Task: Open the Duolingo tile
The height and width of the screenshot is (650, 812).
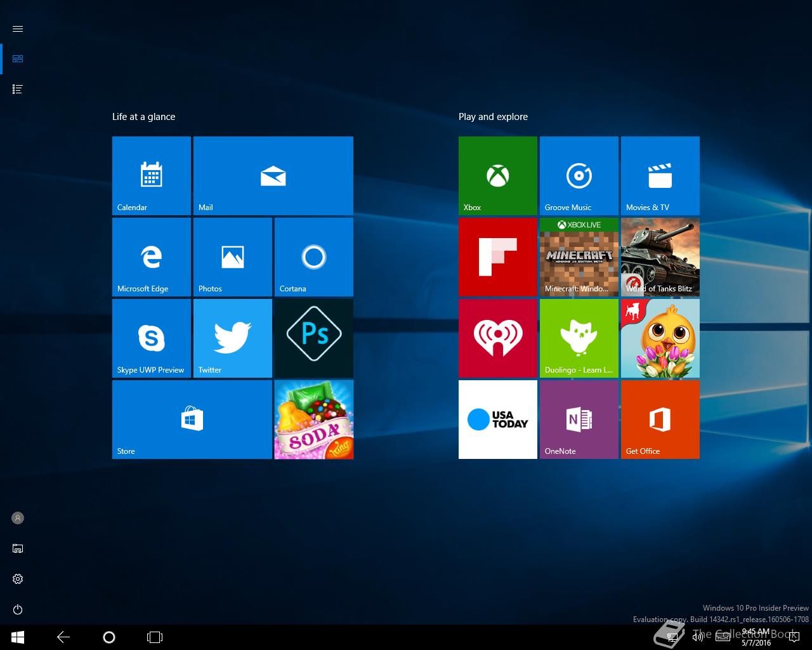Action: coord(579,338)
